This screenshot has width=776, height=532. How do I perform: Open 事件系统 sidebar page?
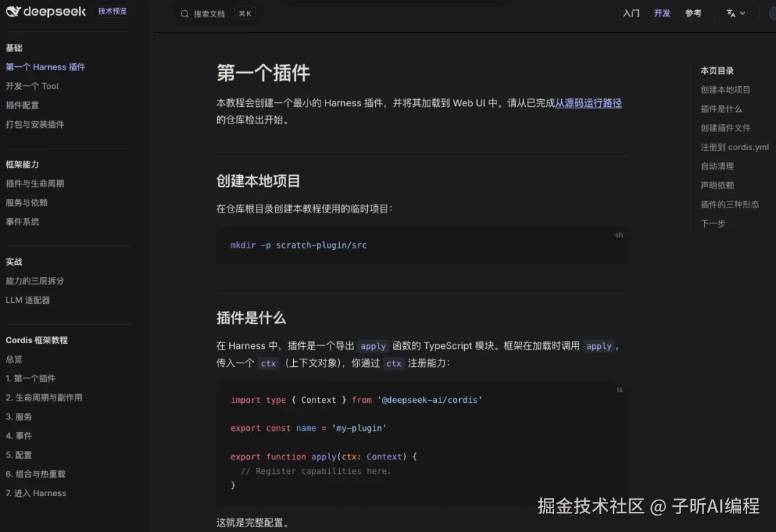tap(22, 222)
